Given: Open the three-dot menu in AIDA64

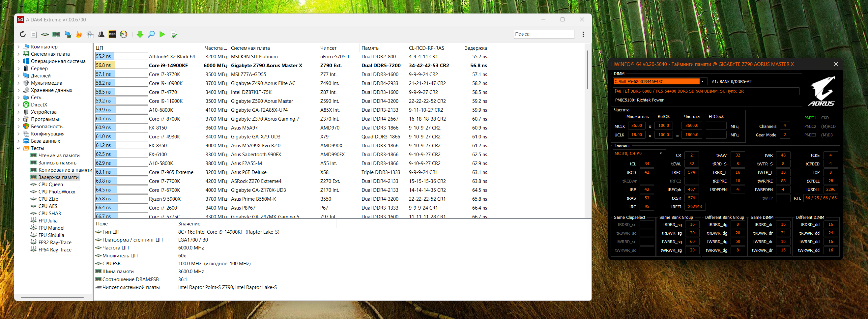Looking at the screenshot, I should tap(583, 34).
